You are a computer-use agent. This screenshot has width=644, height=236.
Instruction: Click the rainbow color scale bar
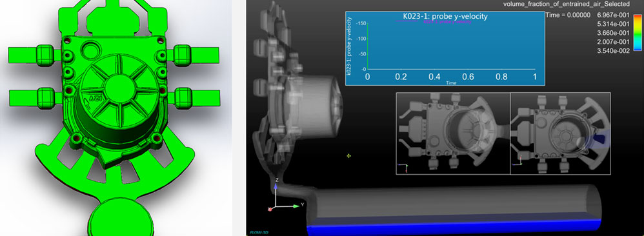pyautogui.click(x=637, y=32)
